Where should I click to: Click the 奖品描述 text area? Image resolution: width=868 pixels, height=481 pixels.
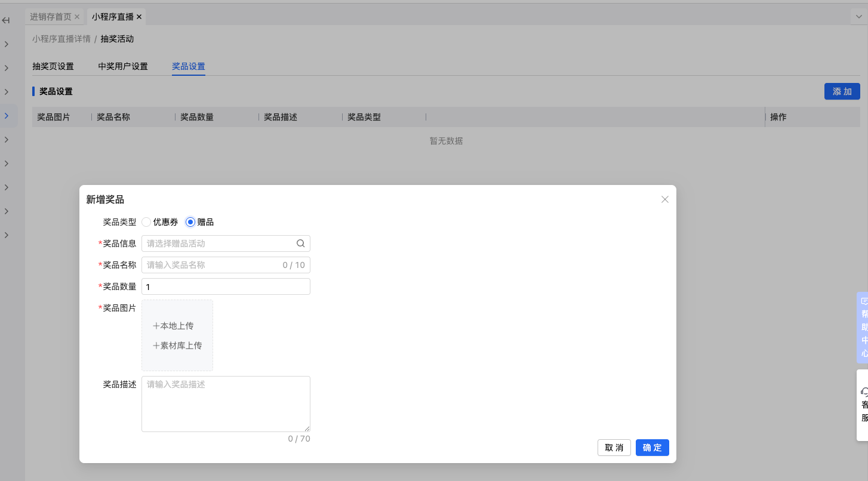[x=226, y=403]
